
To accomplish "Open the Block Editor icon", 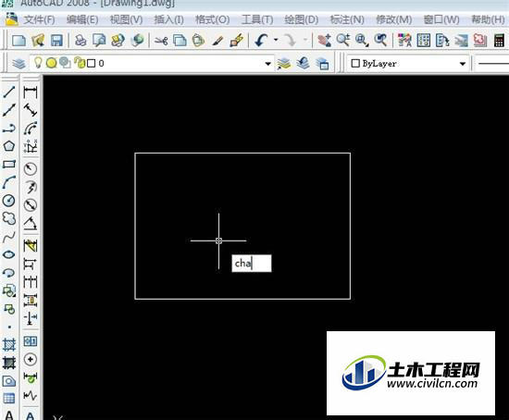I will 237,41.
